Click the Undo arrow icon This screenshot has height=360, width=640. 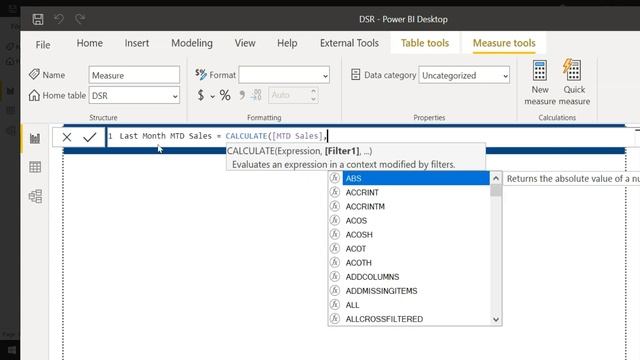click(x=59, y=19)
